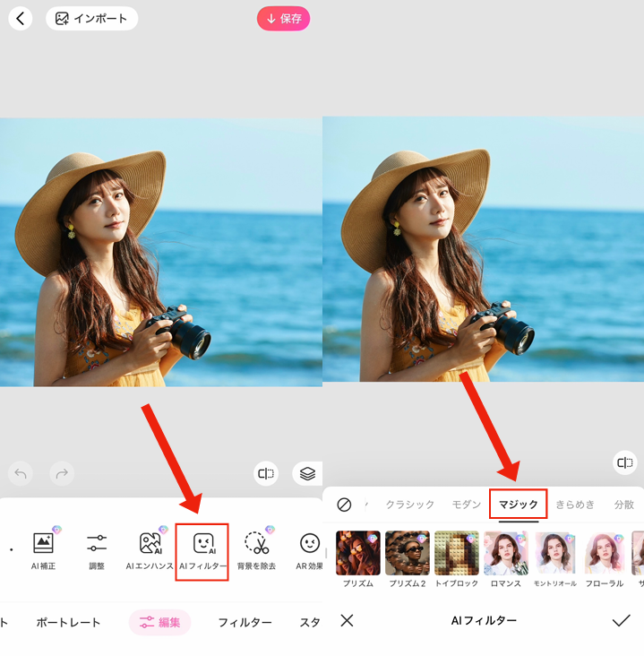Apply the ロマンス filter thumbnail
The image size is (644, 656).
click(x=506, y=553)
